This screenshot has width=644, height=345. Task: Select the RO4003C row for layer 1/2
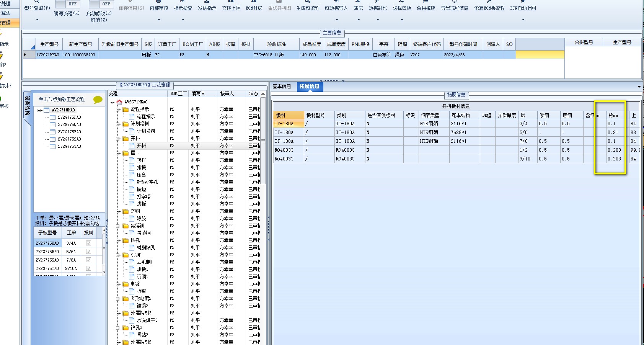click(457, 150)
